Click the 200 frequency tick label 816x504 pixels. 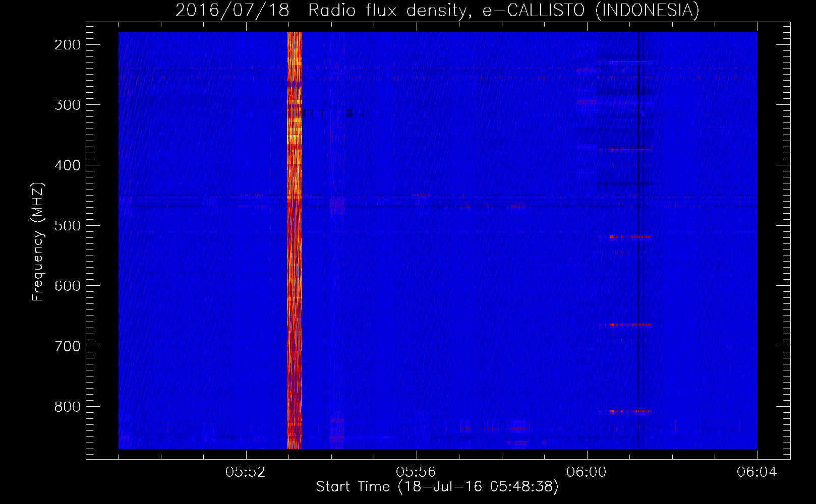tap(68, 45)
